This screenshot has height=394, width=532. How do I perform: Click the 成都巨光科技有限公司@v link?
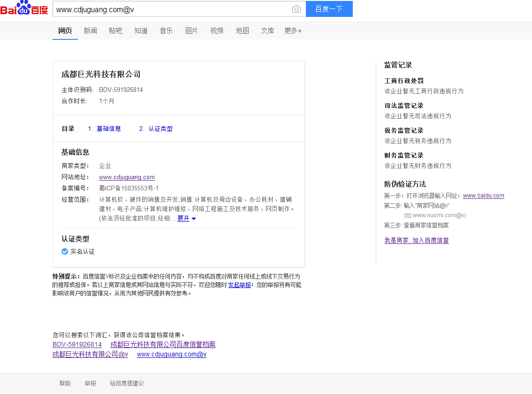(x=90, y=354)
